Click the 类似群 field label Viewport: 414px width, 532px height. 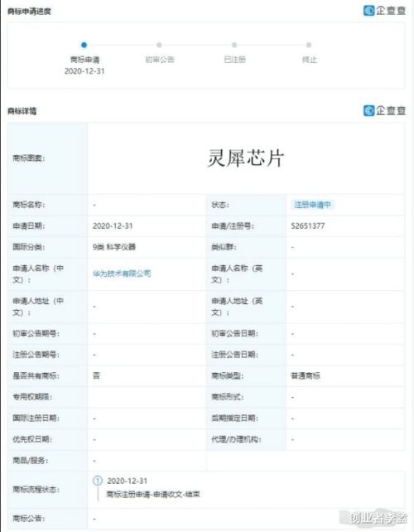click(224, 247)
